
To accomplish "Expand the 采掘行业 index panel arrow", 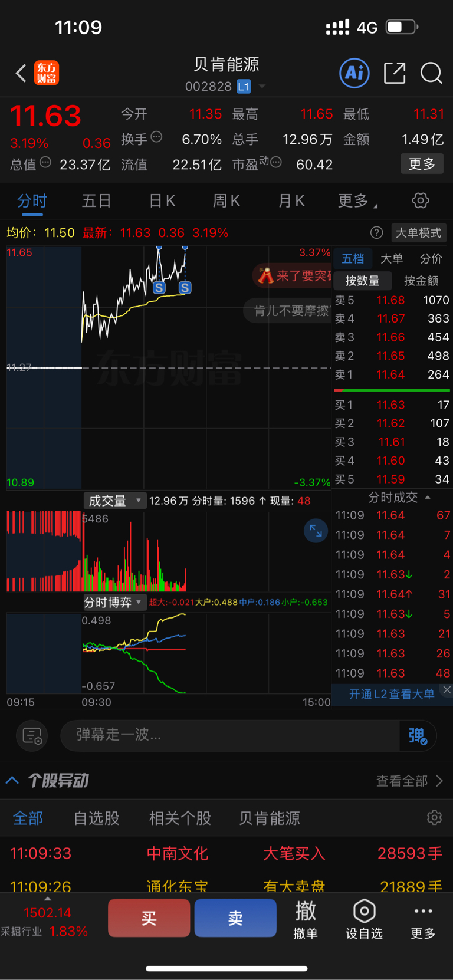I will (48, 900).
